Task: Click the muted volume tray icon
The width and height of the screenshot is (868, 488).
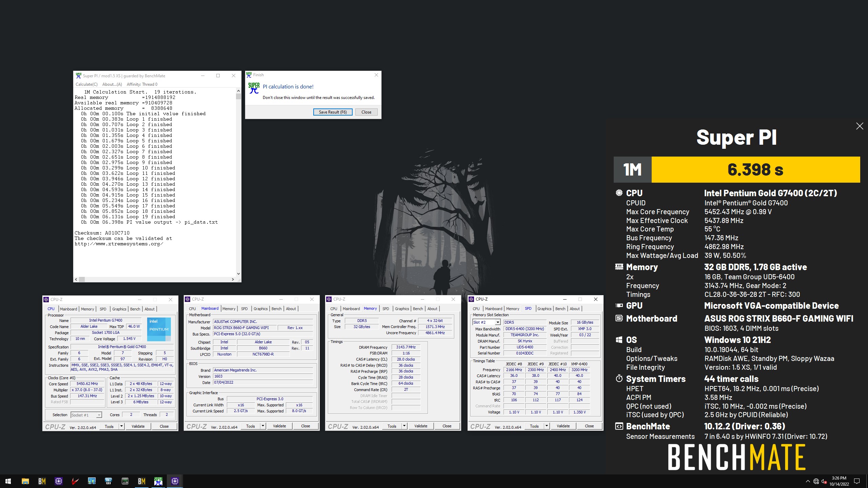Action: [x=824, y=481]
